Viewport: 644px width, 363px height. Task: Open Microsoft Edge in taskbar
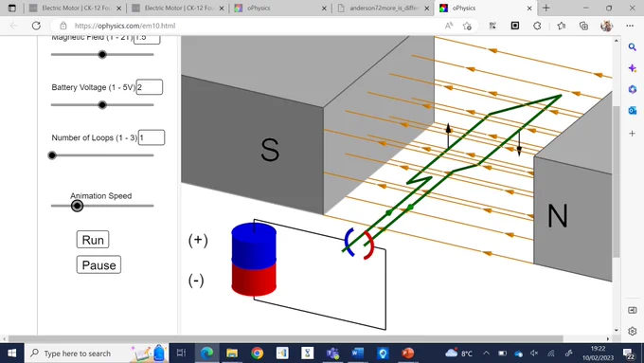(207, 354)
